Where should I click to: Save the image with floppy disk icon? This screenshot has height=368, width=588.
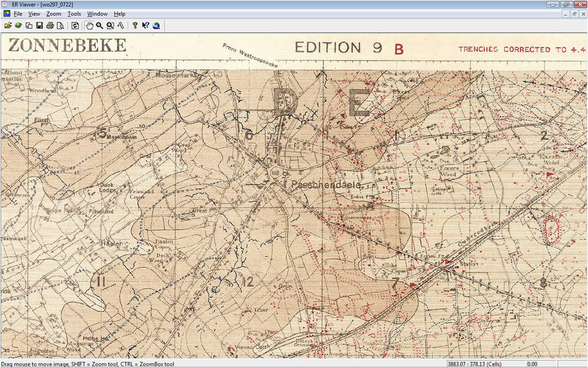point(39,25)
